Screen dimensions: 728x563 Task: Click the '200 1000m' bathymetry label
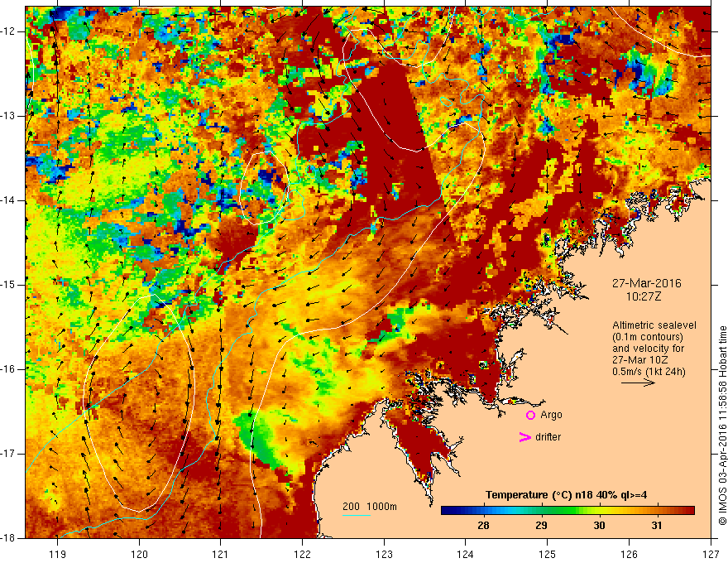pyautogui.click(x=370, y=507)
